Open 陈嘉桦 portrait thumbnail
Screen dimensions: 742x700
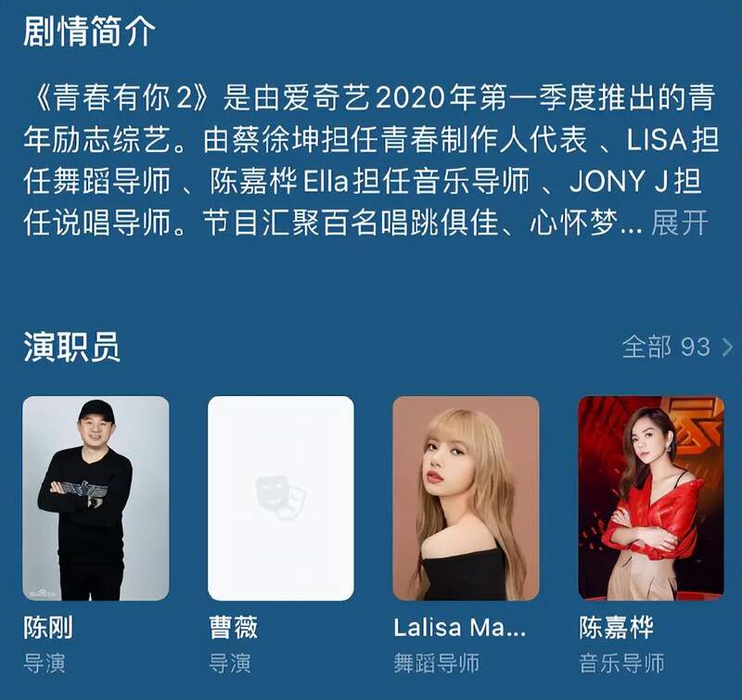coord(651,498)
